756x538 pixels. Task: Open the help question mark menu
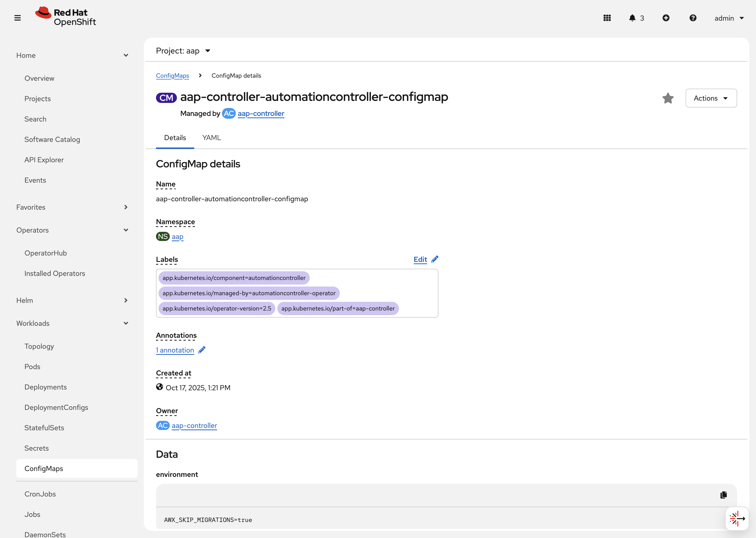[x=693, y=18]
